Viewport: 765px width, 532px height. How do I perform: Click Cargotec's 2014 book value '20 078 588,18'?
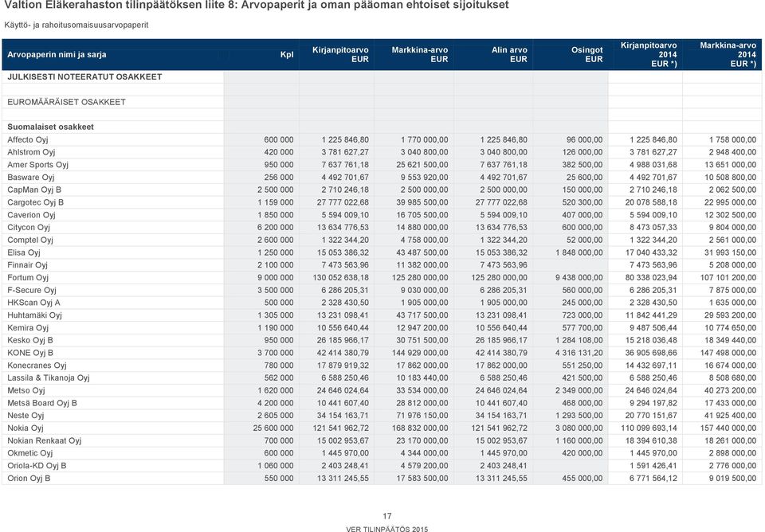[651, 202]
